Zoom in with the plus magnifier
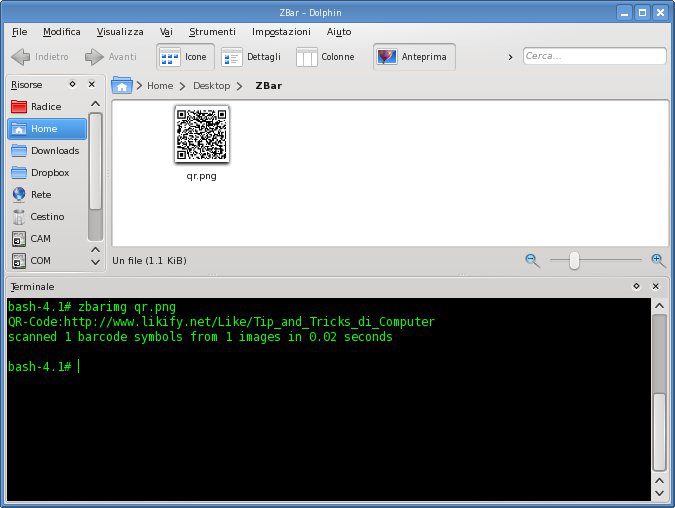The width and height of the screenshot is (675, 508). pos(658,260)
